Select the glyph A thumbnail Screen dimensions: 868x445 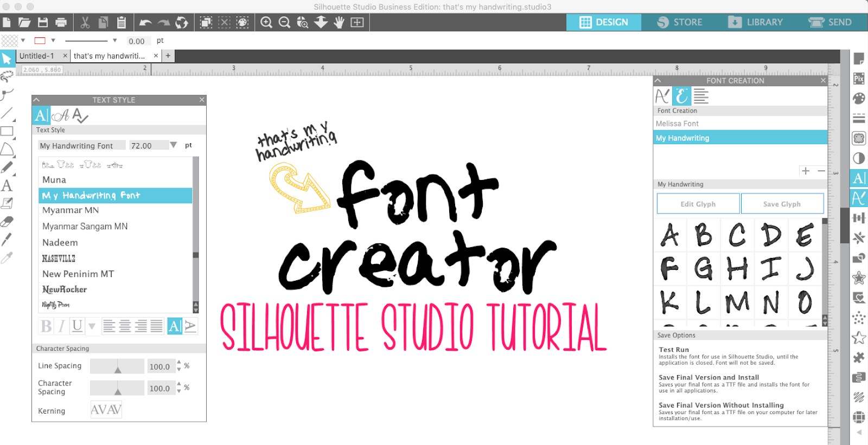[670, 235]
